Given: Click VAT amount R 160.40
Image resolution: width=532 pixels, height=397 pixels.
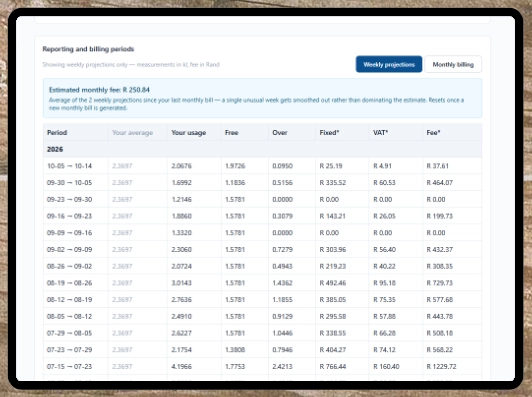Looking at the screenshot, I should 386,366.
